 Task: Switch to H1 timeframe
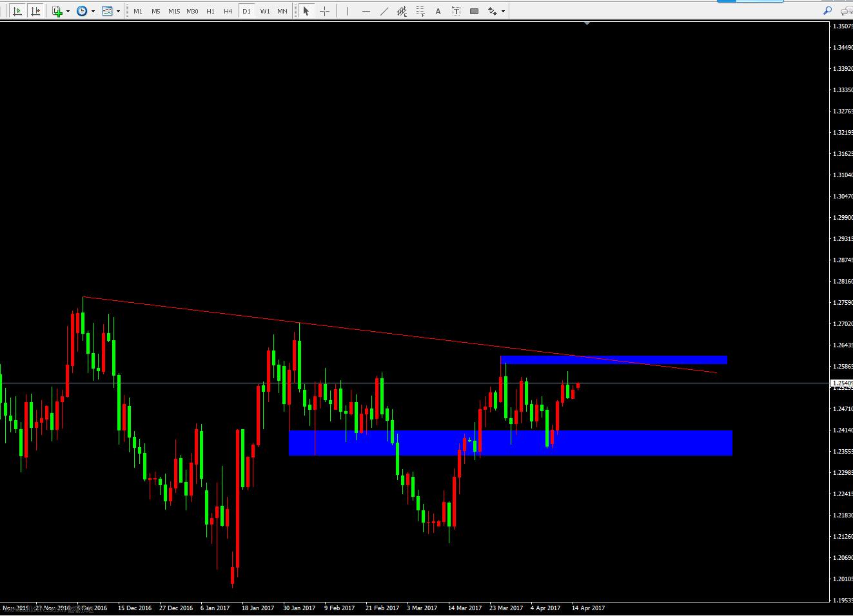tap(210, 11)
